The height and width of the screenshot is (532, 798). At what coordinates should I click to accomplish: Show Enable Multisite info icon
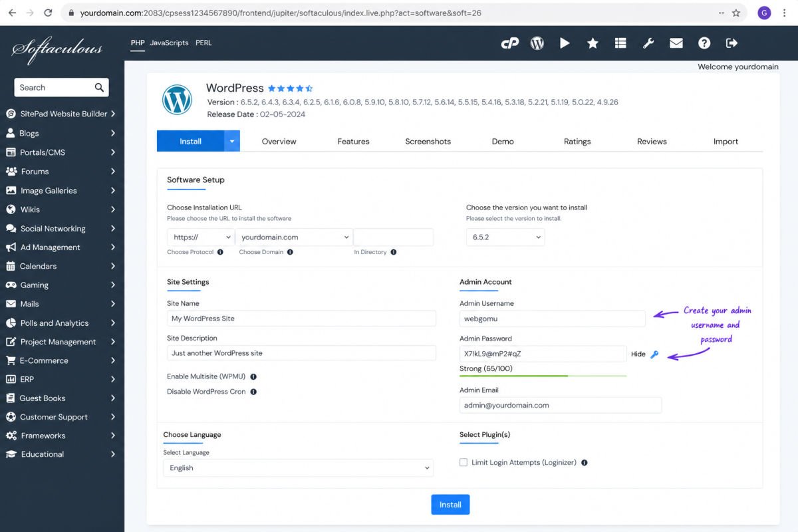[253, 377]
